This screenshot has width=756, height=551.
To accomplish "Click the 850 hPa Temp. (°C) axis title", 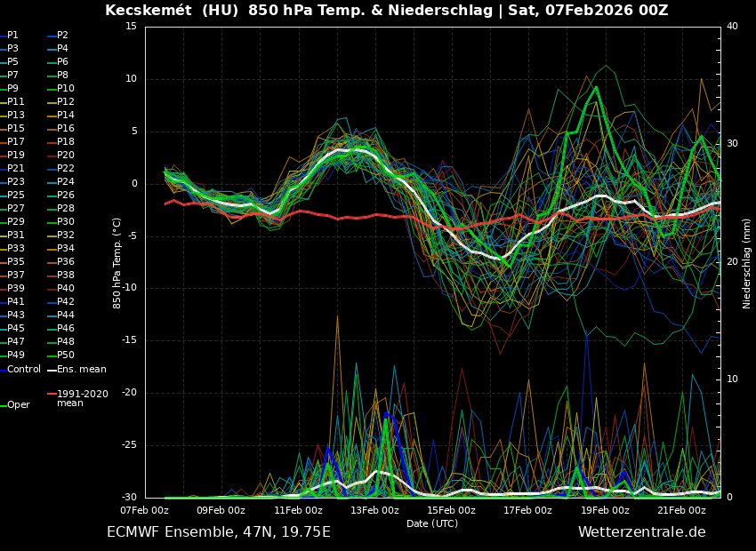I will 117,262.
